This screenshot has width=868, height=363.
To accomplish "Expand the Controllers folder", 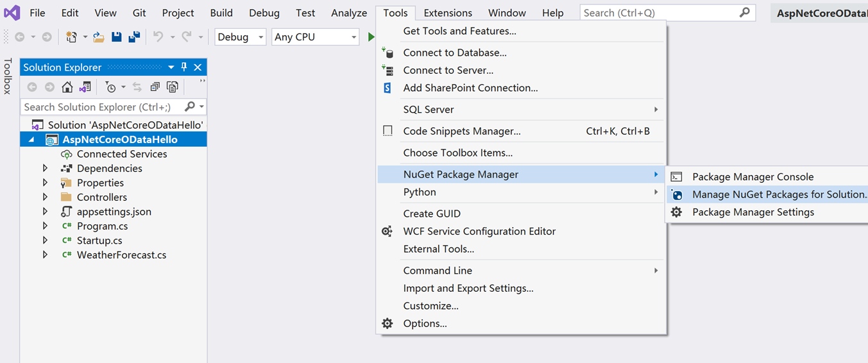I will [x=45, y=197].
